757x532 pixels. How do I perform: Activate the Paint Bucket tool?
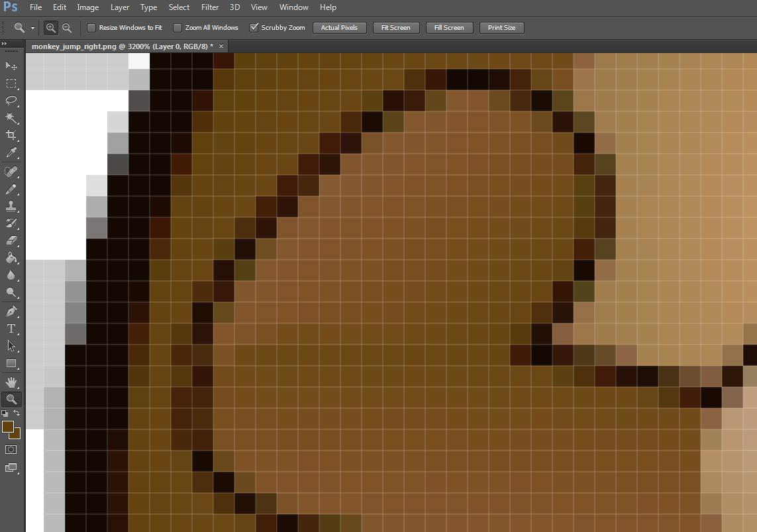pyautogui.click(x=11, y=258)
